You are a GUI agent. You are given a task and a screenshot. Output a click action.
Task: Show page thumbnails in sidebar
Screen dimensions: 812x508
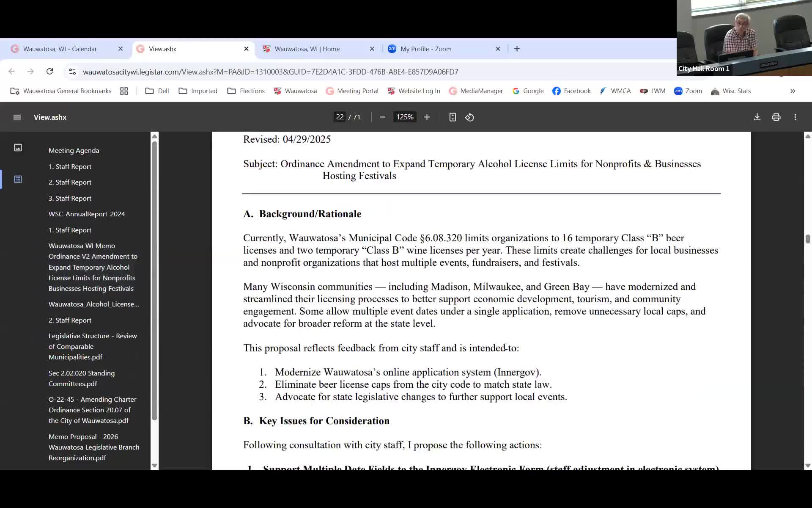[x=18, y=148]
